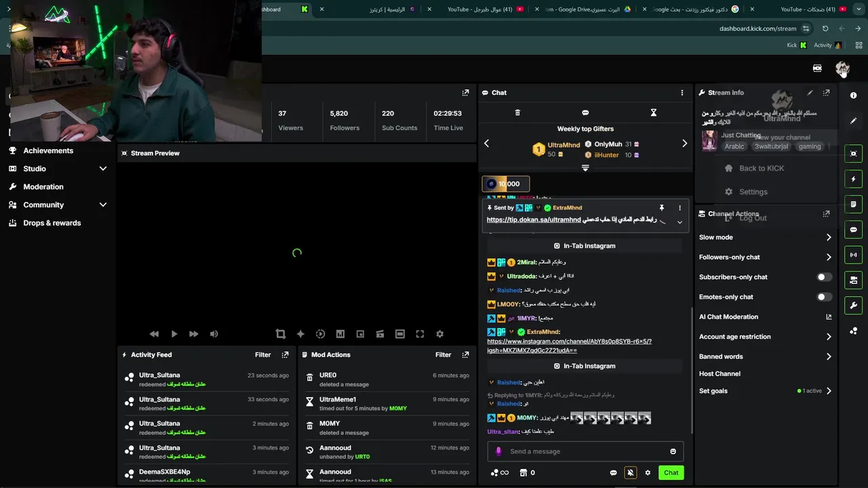Open stream preview settings gear

(x=439, y=334)
